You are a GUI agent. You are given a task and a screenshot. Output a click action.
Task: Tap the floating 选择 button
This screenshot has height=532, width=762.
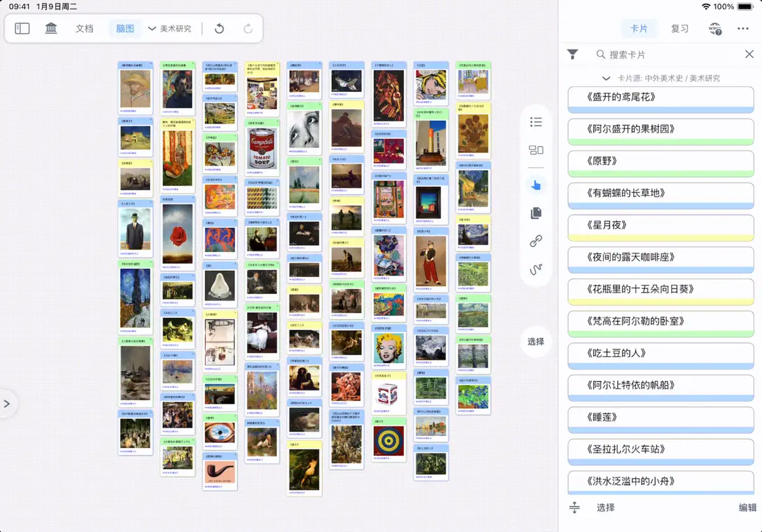[536, 342]
